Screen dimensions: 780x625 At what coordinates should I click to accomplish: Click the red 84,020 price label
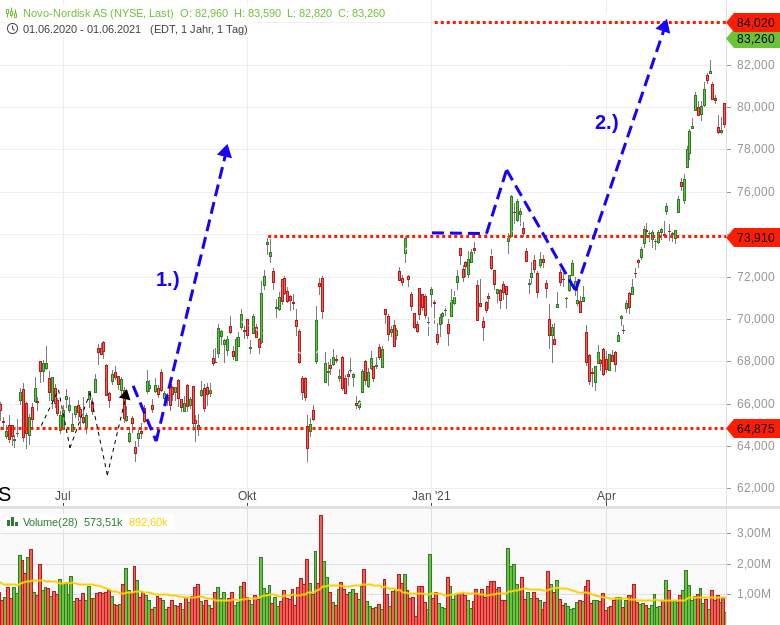click(x=753, y=22)
